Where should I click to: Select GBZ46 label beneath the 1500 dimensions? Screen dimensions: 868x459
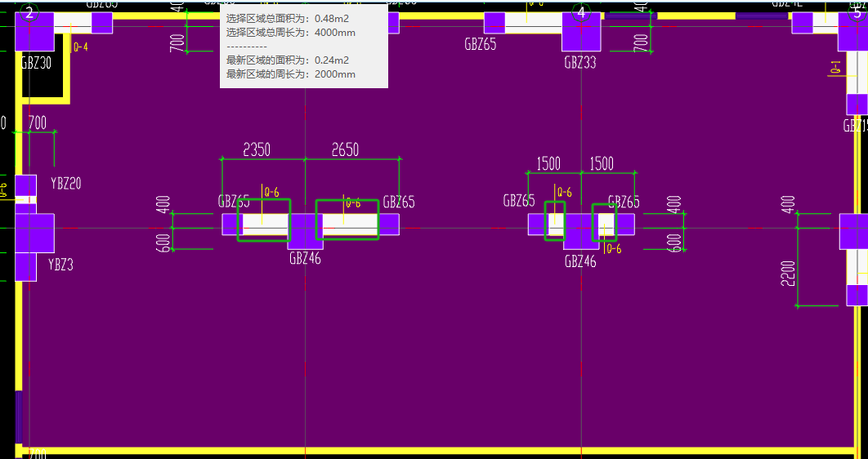coord(580,261)
